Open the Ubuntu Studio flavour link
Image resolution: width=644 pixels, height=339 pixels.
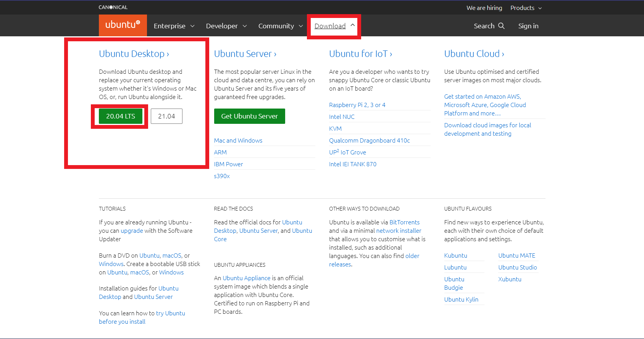517,268
